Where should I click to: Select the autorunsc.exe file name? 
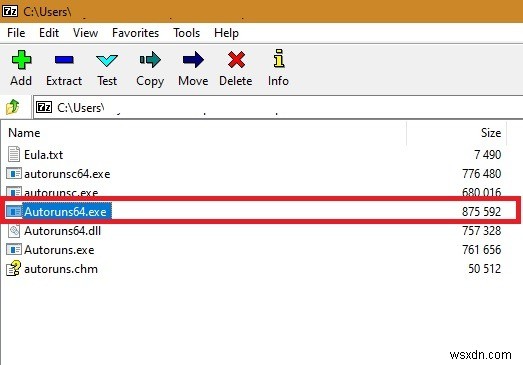coord(61,192)
